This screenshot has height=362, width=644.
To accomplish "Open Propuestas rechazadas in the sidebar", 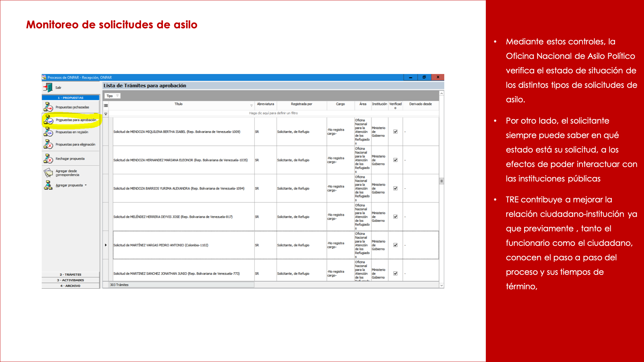I will point(71,107).
